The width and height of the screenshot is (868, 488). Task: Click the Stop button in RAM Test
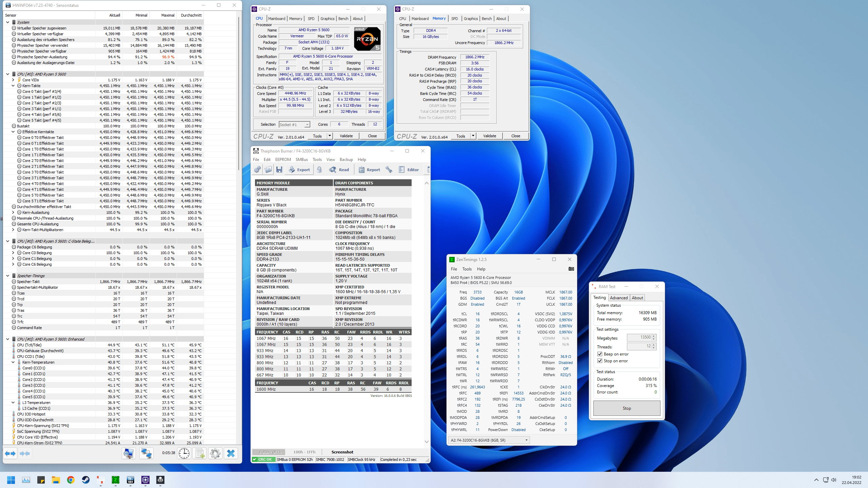pyautogui.click(x=627, y=408)
